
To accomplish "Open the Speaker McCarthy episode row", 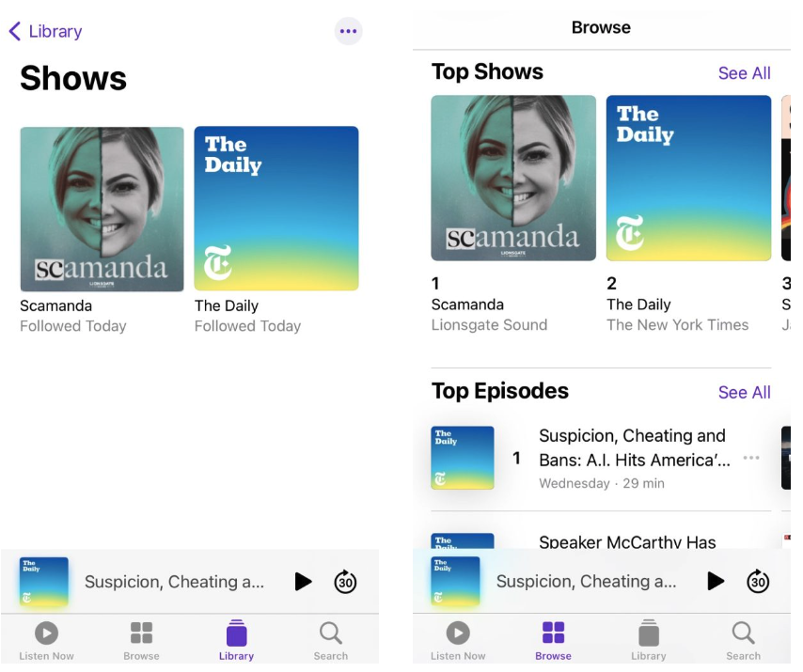I will pos(627,541).
